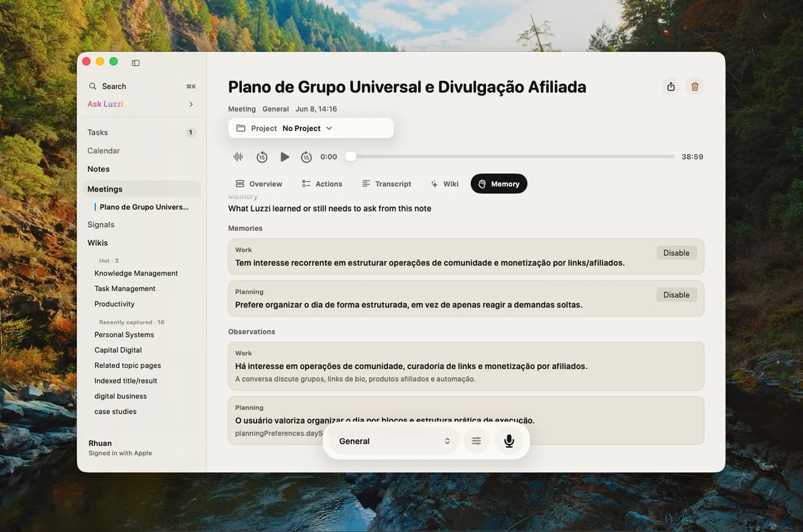Viewport: 803px width, 532px height.
Task: Open the Project dropdown showing No Project
Action: point(311,128)
